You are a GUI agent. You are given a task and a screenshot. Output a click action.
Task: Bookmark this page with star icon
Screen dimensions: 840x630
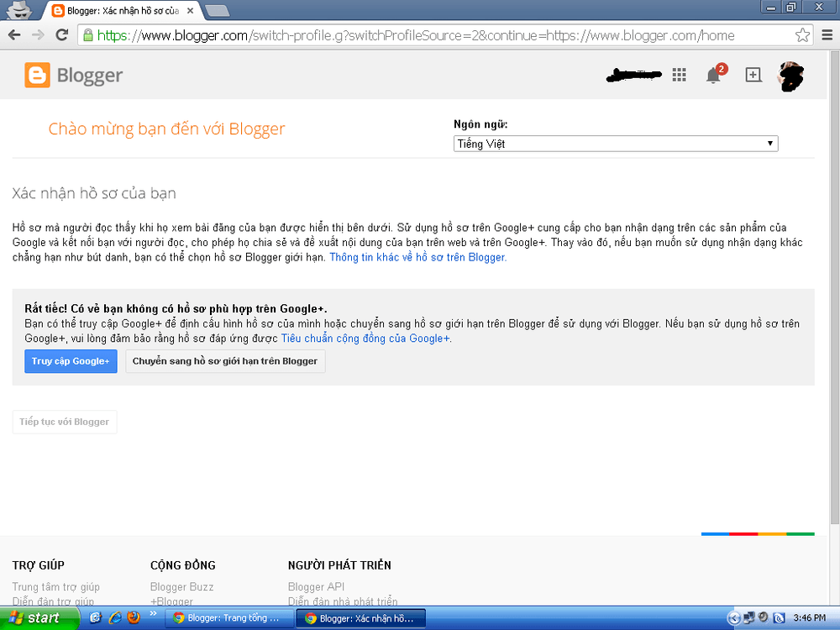(802, 35)
